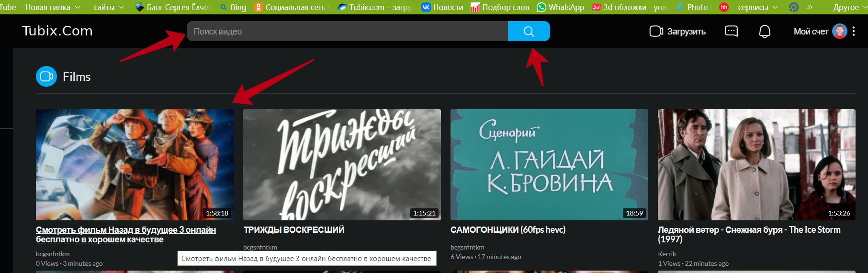Click the САМОГОНЩИКИ (60fps hevc) title
Screen dimensions: 868x273
coord(508,230)
